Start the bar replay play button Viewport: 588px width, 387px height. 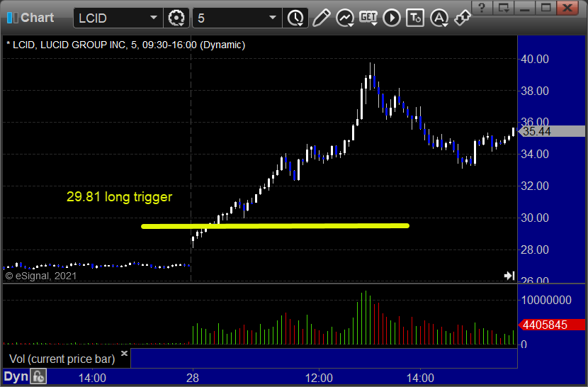392,18
